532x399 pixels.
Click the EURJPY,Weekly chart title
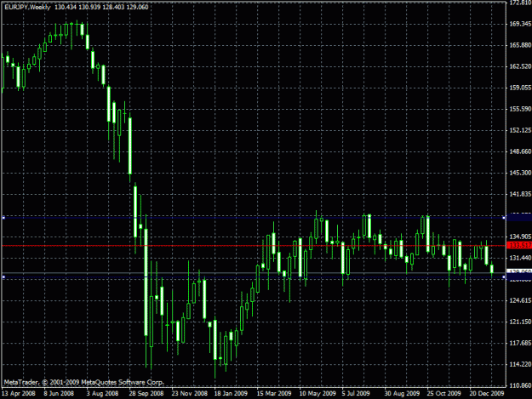27,7
